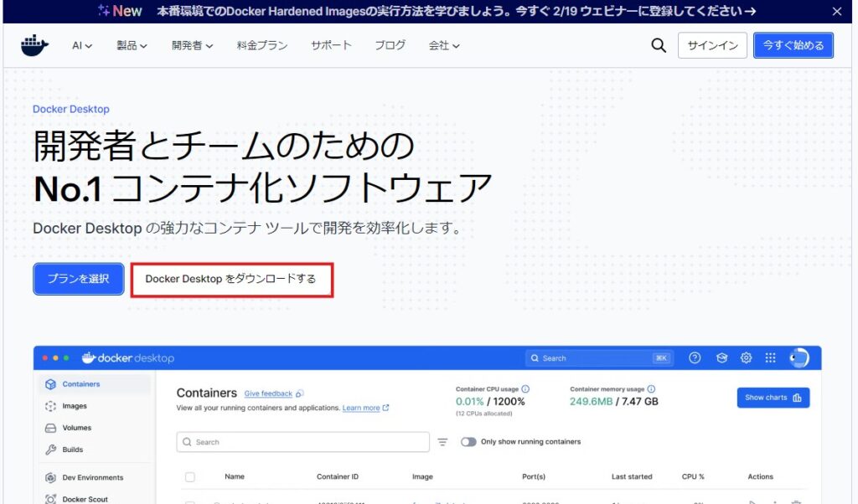This screenshot has height=504, width=858.
Task: Click the filter icon beside container search
Action: [442, 442]
